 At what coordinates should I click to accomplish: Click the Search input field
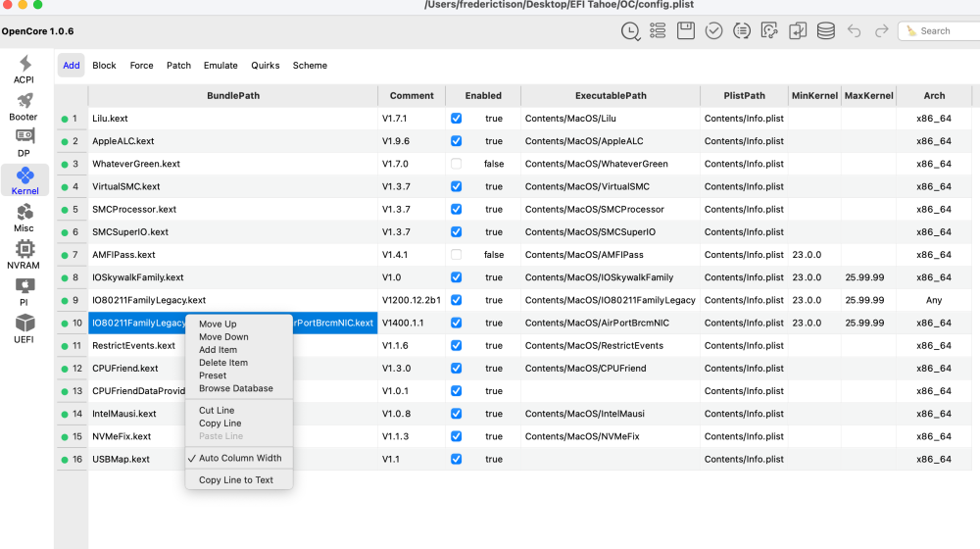[x=940, y=30]
